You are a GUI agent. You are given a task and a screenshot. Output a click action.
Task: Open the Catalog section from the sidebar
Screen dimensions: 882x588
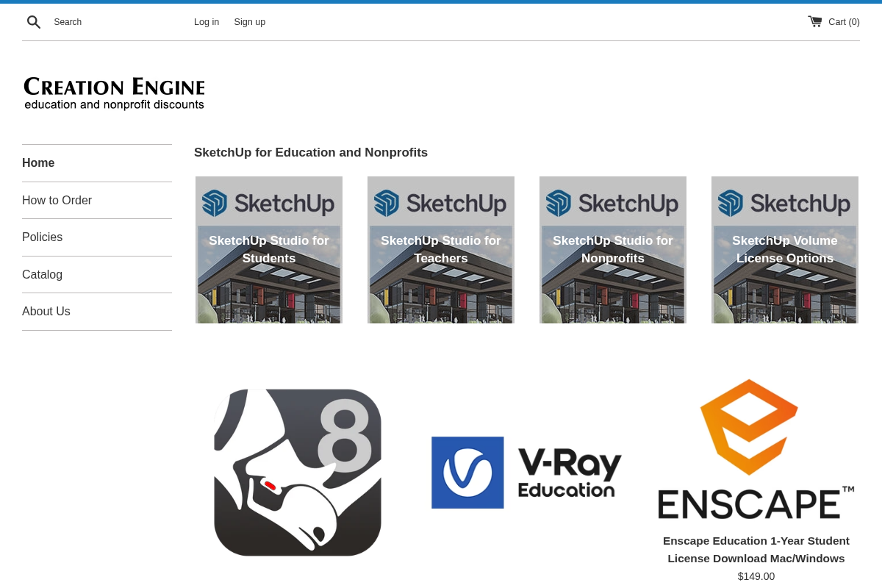click(42, 274)
